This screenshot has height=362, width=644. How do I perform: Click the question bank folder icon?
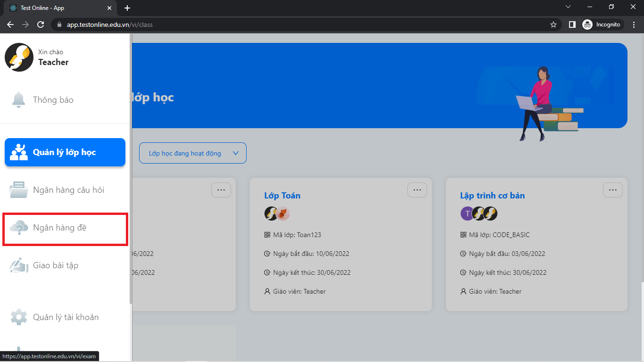pyautogui.click(x=19, y=190)
